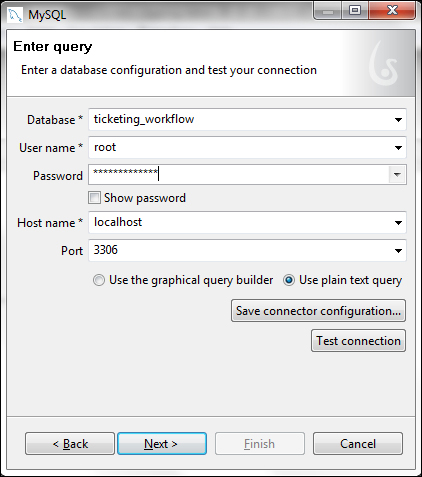Go to the Next wizard page
This screenshot has height=477, width=422.
click(162, 444)
